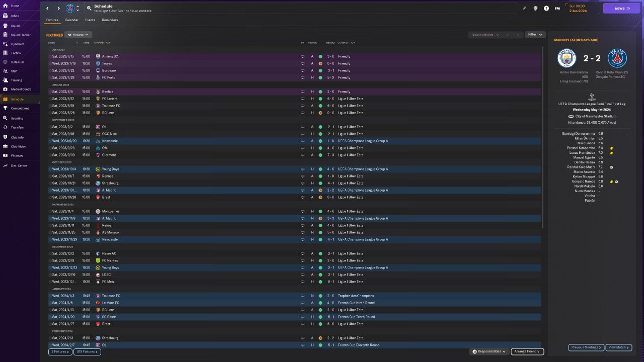Open the Fixtures view dropdown
The width and height of the screenshot is (644, 362).
coord(78,35)
